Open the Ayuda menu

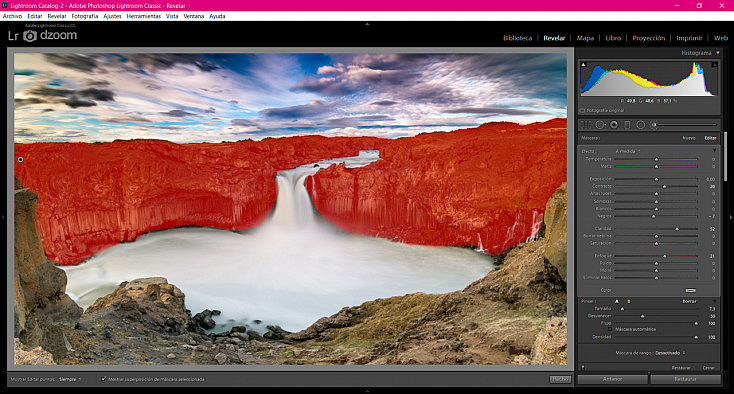tap(217, 16)
